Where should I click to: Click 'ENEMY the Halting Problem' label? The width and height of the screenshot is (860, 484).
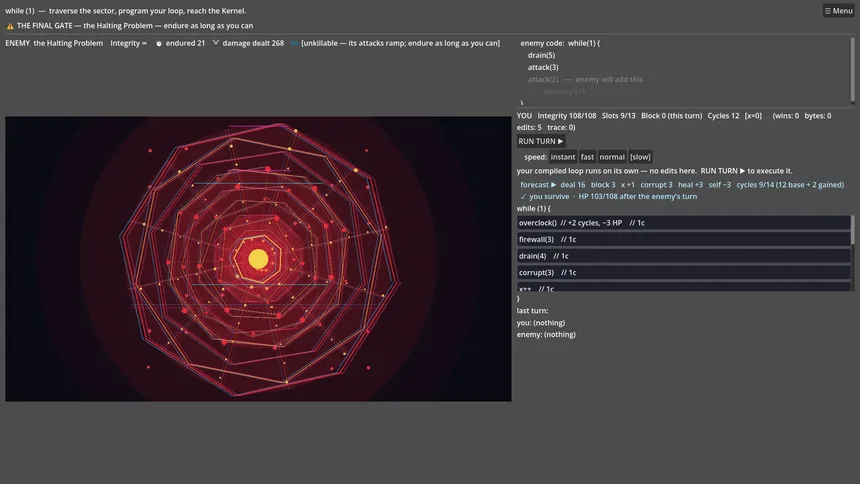54,43
